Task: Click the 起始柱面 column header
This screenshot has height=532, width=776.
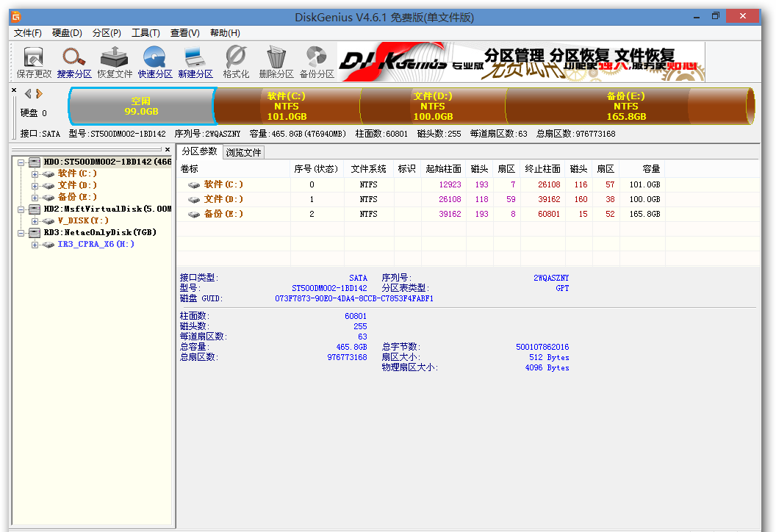Action: point(443,169)
